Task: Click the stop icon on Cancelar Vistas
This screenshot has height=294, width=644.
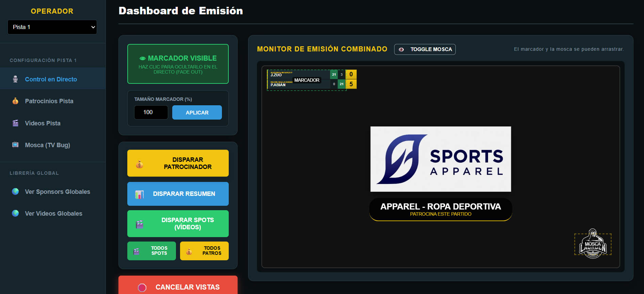Action: pyautogui.click(x=142, y=288)
